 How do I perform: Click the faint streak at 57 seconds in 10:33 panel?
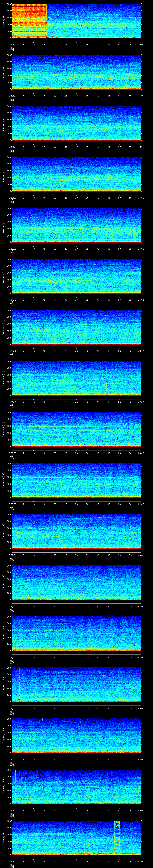134,231
